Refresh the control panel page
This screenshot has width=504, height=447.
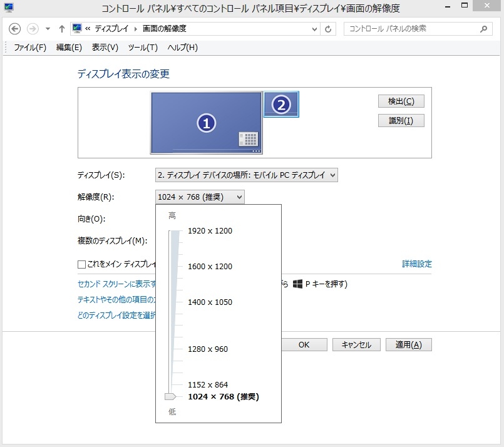coord(328,29)
